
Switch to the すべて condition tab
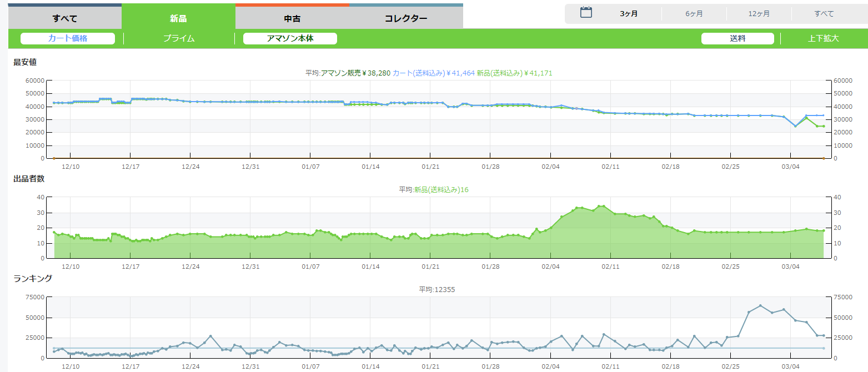tap(65, 18)
